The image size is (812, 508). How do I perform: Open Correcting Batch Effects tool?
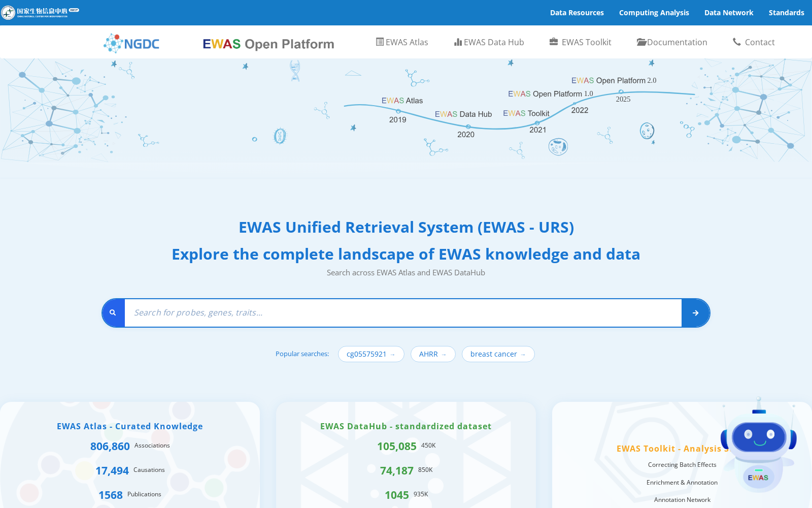682,465
